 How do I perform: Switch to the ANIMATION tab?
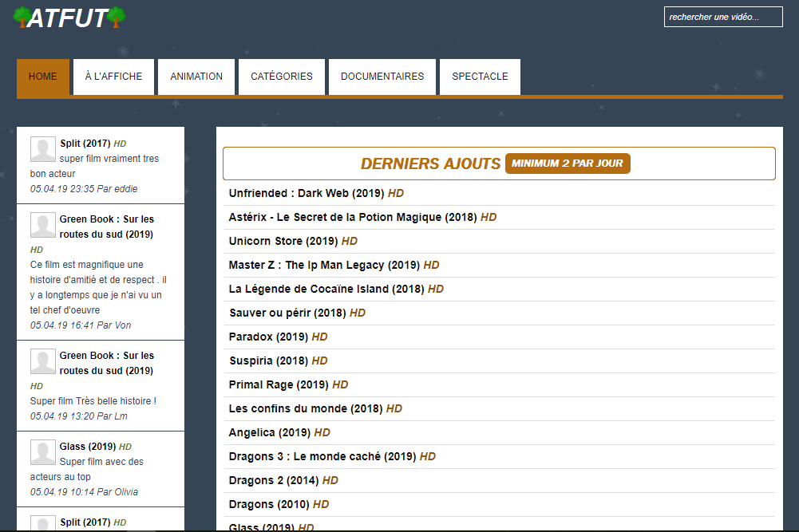196,77
